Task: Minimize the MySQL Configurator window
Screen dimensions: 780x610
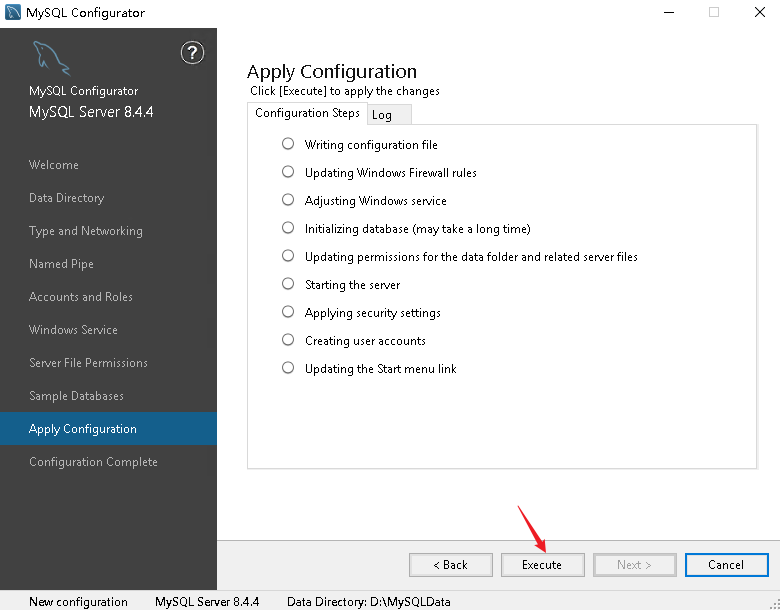Action: (669, 12)
